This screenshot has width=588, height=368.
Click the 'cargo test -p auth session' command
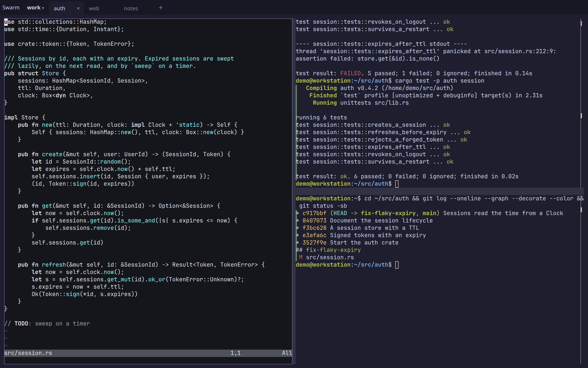click(x=440, y=81)
